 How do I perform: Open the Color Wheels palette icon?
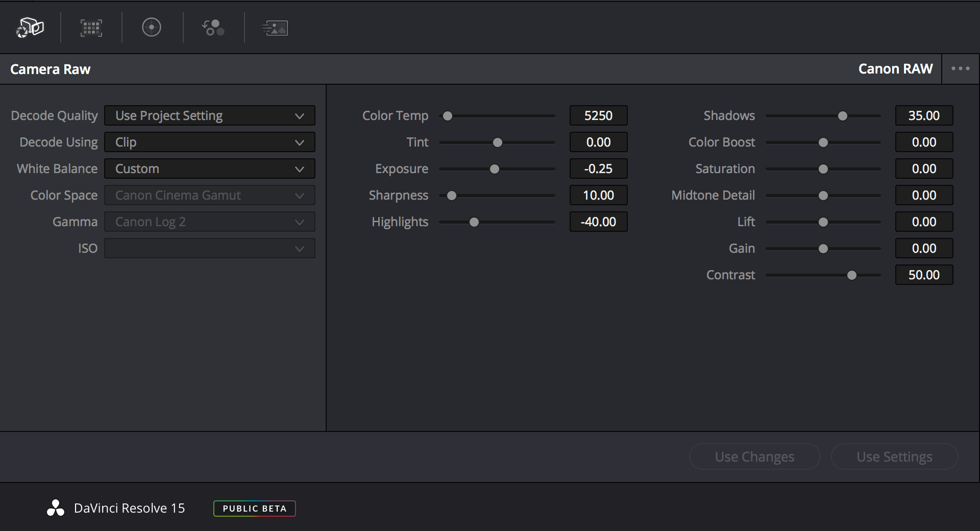point(152,28)
